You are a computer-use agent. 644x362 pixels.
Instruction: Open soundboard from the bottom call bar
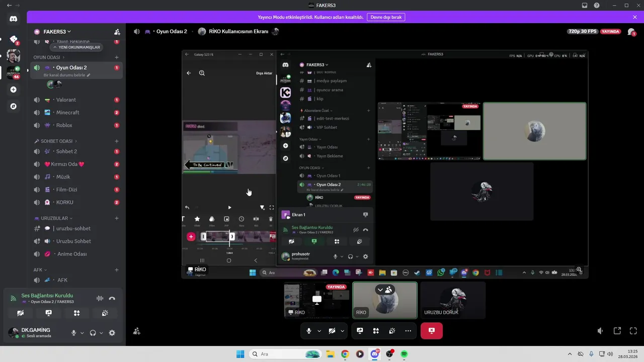pyautogui.click(x=392, y=331)
